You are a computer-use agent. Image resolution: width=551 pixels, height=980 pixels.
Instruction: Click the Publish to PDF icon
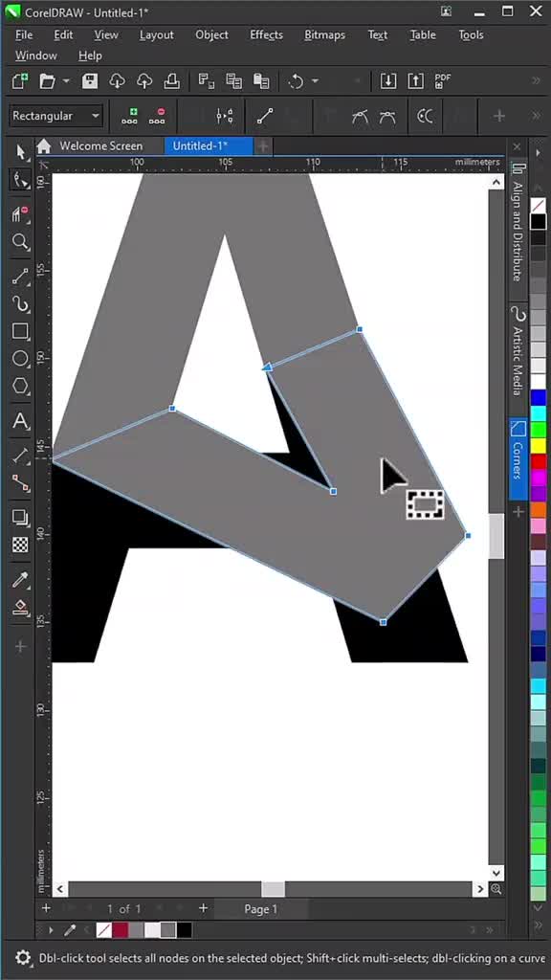(443, 81)
